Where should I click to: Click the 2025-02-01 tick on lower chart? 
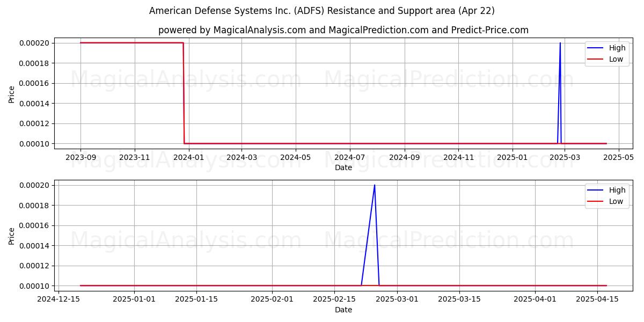(x=272, y=300)
